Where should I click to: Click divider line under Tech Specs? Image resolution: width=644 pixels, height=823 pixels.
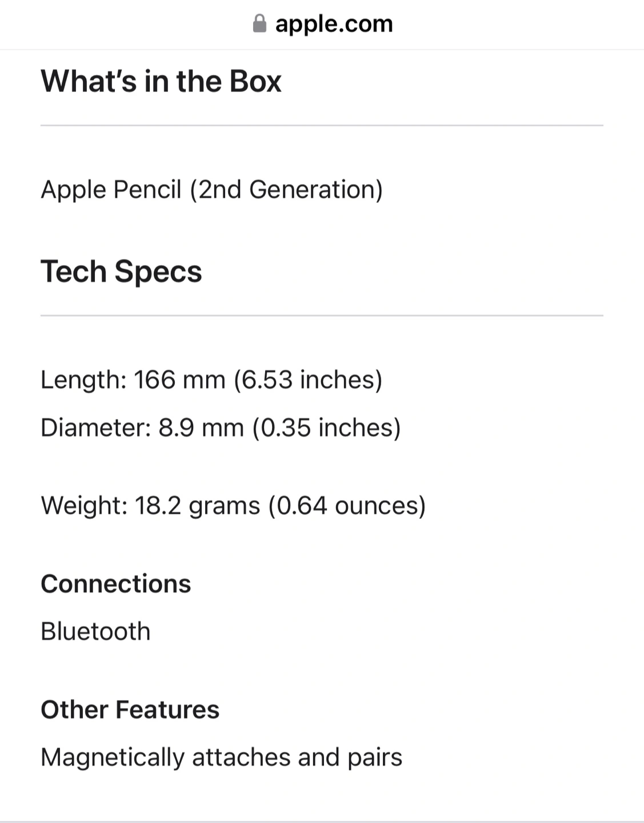[x=322, y=315]
